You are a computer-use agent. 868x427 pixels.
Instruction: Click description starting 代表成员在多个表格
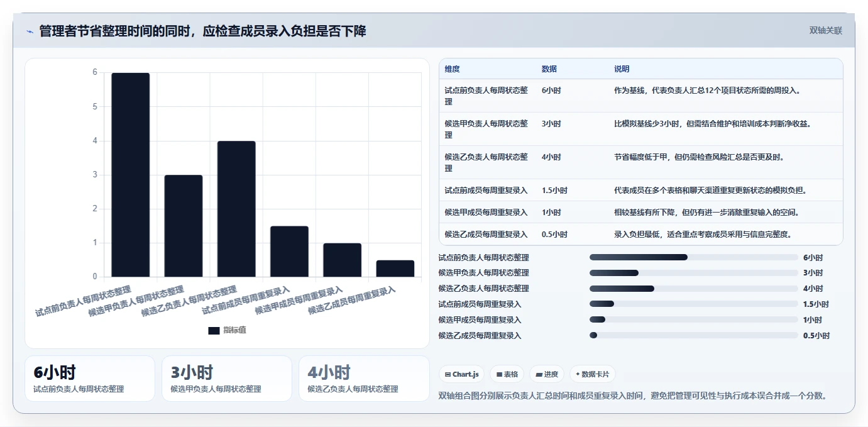click(x=710, y=191)
